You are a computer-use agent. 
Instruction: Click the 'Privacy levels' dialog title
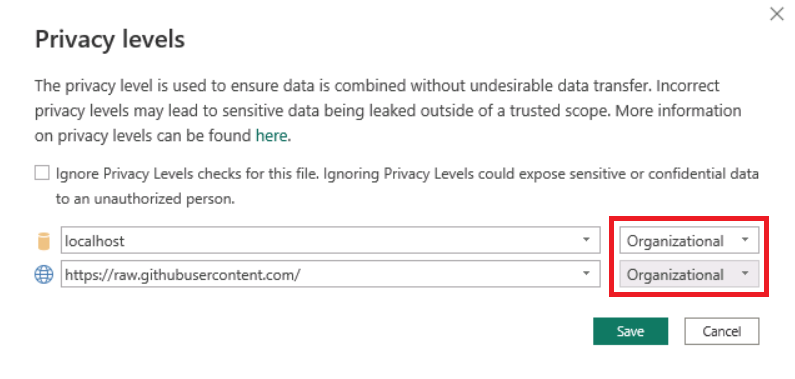point(110,40)
